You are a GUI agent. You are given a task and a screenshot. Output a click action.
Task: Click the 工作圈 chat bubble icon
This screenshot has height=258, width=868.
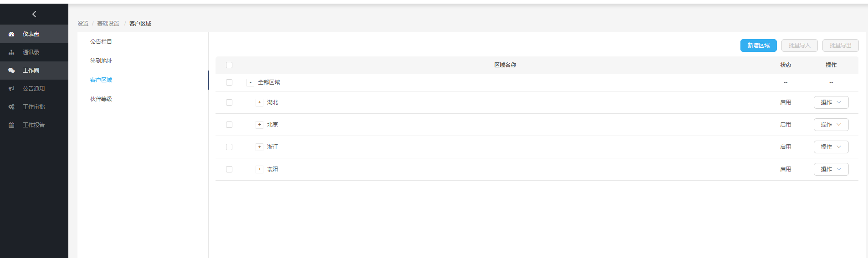pos(11,71)
